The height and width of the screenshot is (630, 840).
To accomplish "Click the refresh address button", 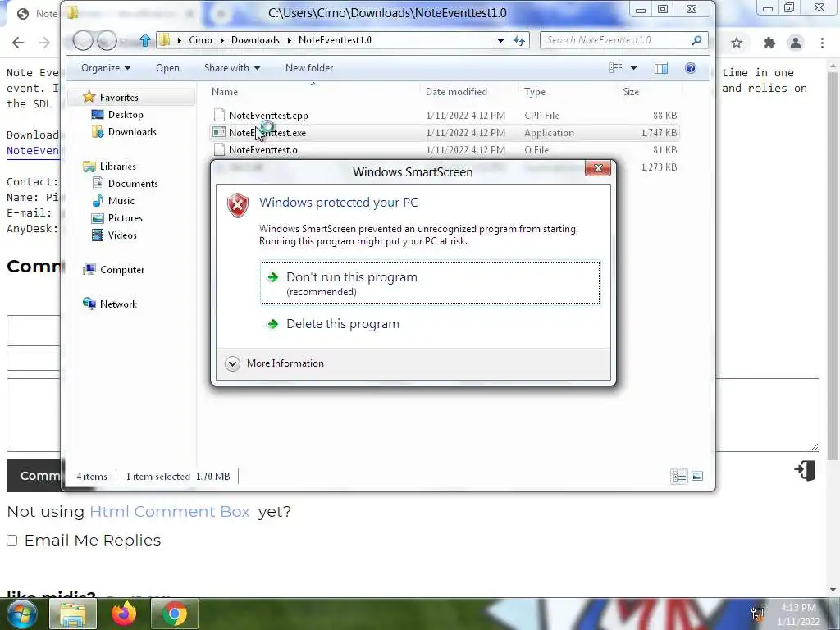I will point(519,40).
